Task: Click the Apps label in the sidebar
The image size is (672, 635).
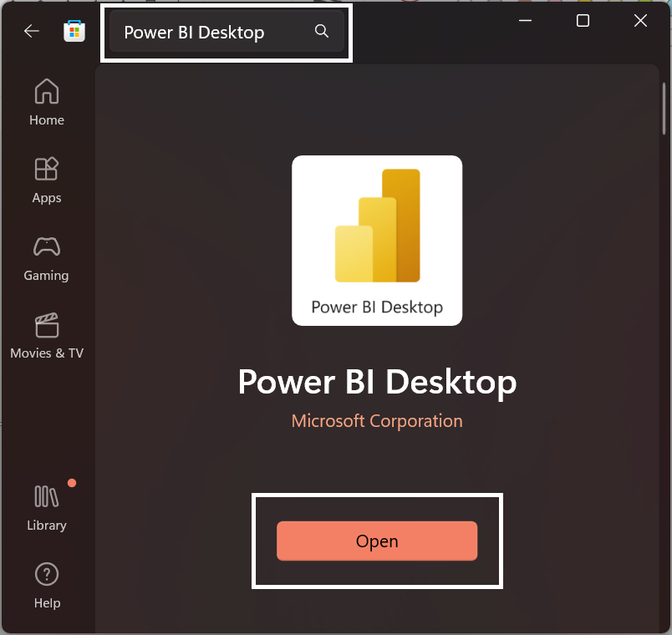Action: point(46,197)
